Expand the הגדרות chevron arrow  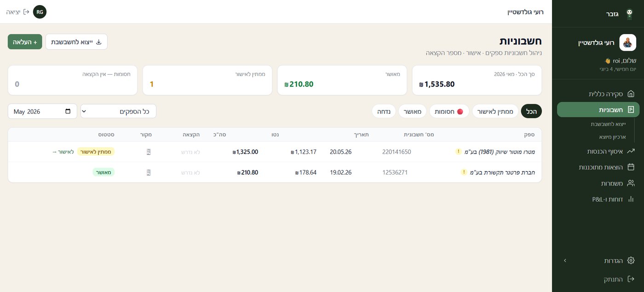(x=565, y=260)
